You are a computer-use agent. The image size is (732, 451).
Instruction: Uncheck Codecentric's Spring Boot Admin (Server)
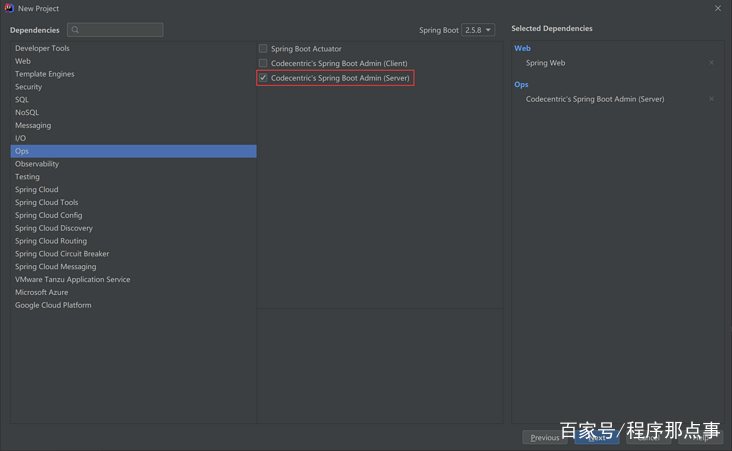(263, 78)
